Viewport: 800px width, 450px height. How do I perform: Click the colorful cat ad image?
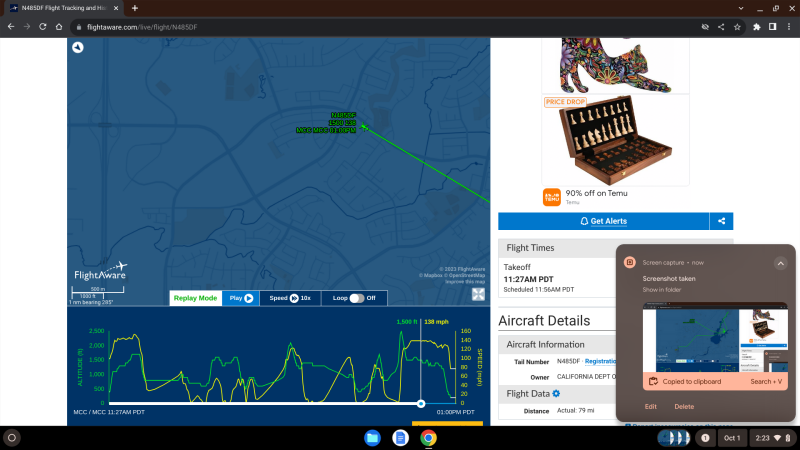615,66
